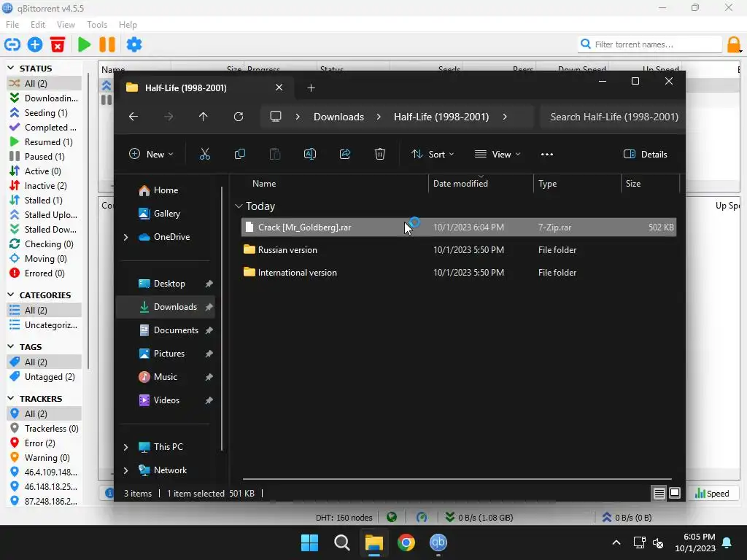Click Copy icon in Explorer toolbar

239,154
